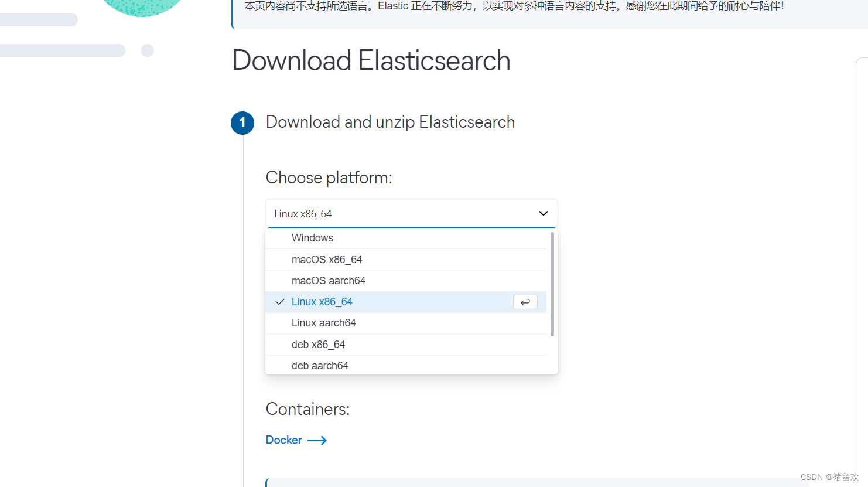Viewport: 868px width, 487px height.
Task: Select the checked Linux x86_64 option
Action: coord(406,302)
